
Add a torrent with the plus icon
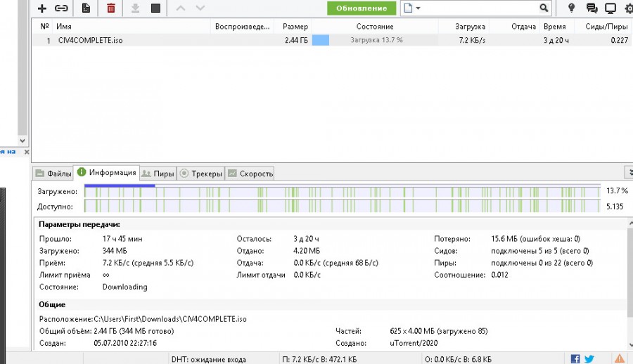pos(42,8)
